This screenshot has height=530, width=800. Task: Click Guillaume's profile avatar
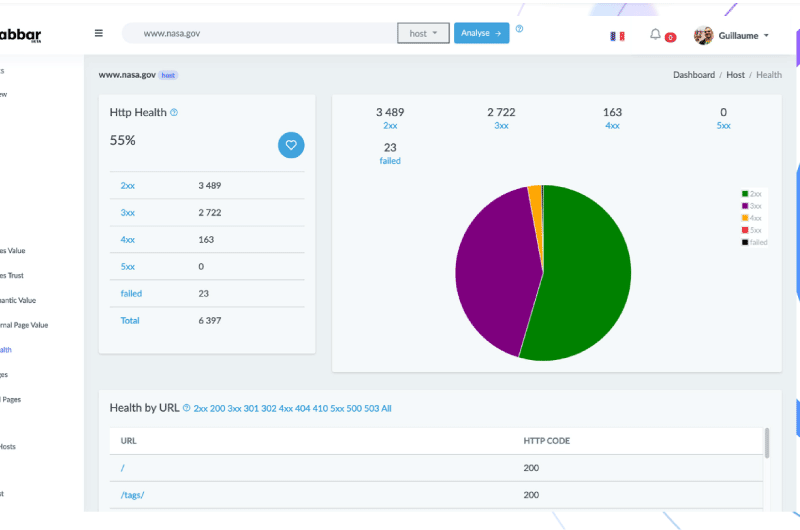704,36
